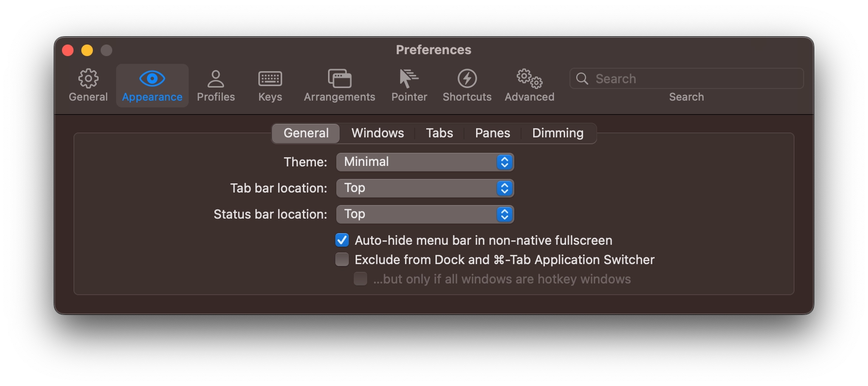Viewport: 868px width, 386px height.
Task: Click the 'Theme:' label text
Action: [305, 162]
